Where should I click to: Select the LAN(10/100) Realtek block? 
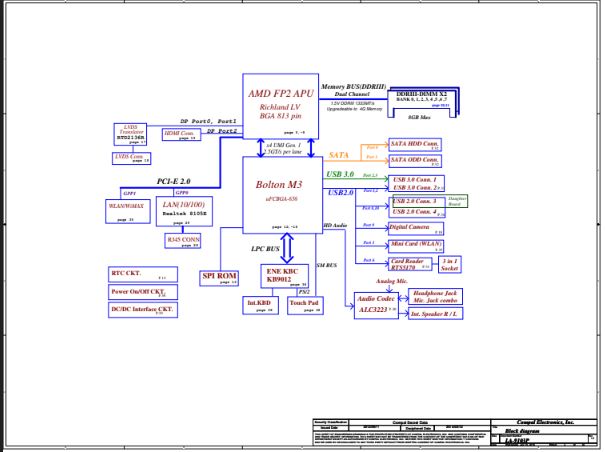click(x=184, y=211)
